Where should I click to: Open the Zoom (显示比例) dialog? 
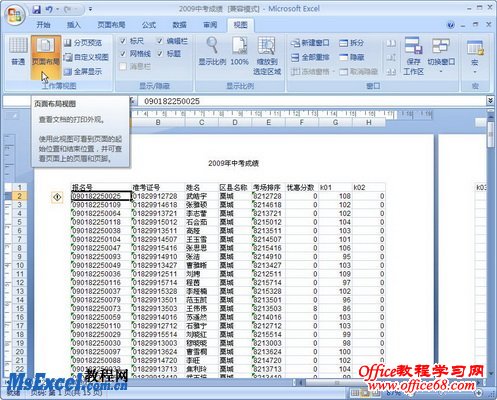click(x=212, y=51)
